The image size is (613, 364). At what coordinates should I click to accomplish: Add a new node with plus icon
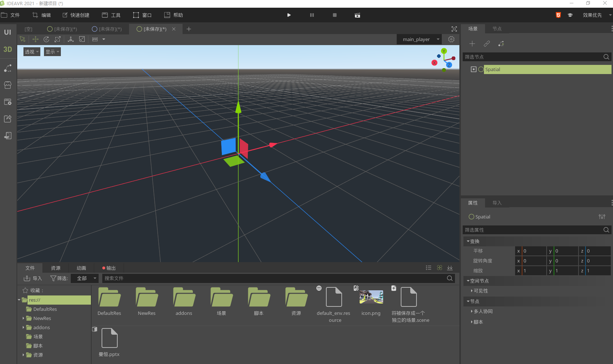(x=472, y=44)
